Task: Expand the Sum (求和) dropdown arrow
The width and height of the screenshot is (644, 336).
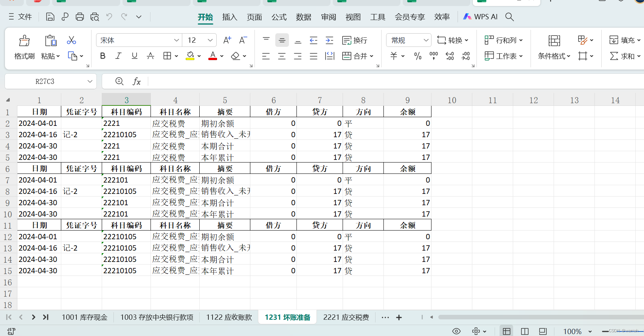Action: point(639,56)
